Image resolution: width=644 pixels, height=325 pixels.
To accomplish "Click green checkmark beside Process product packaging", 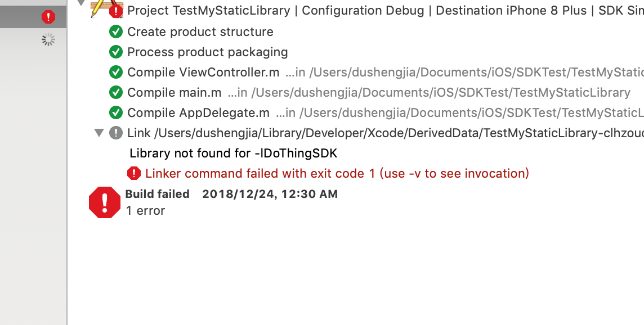I will point(116,52).
